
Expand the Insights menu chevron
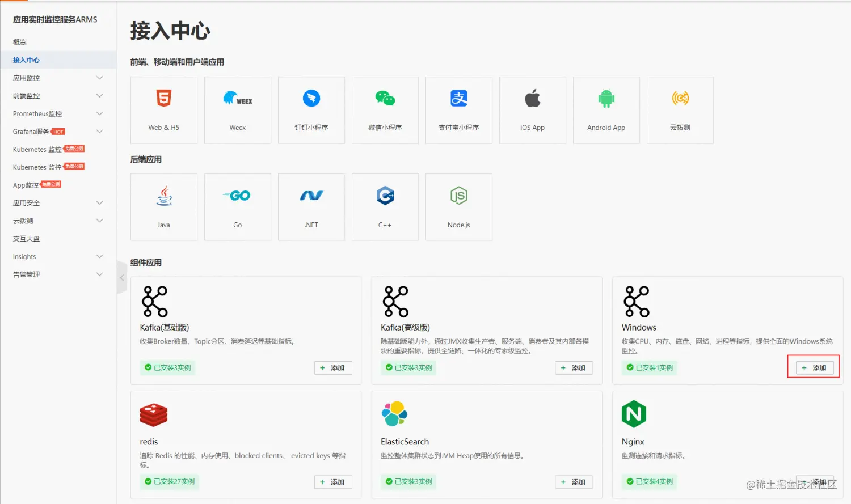(x=100, y=256)
